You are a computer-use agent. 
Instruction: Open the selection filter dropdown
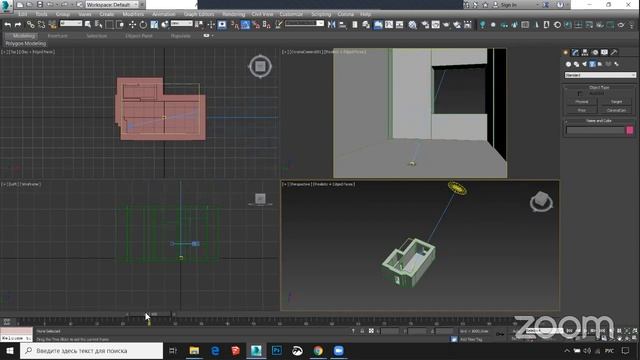pos(71,24)
